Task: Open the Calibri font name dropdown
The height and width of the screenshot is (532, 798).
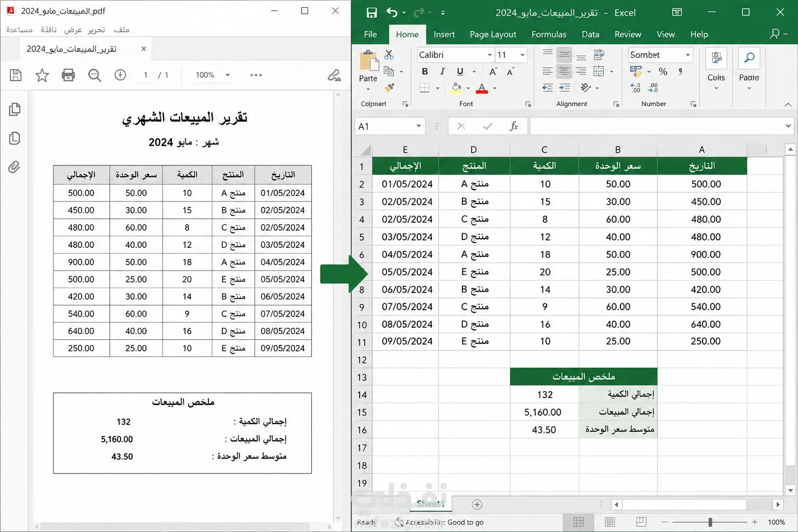Action: [489, 55]
